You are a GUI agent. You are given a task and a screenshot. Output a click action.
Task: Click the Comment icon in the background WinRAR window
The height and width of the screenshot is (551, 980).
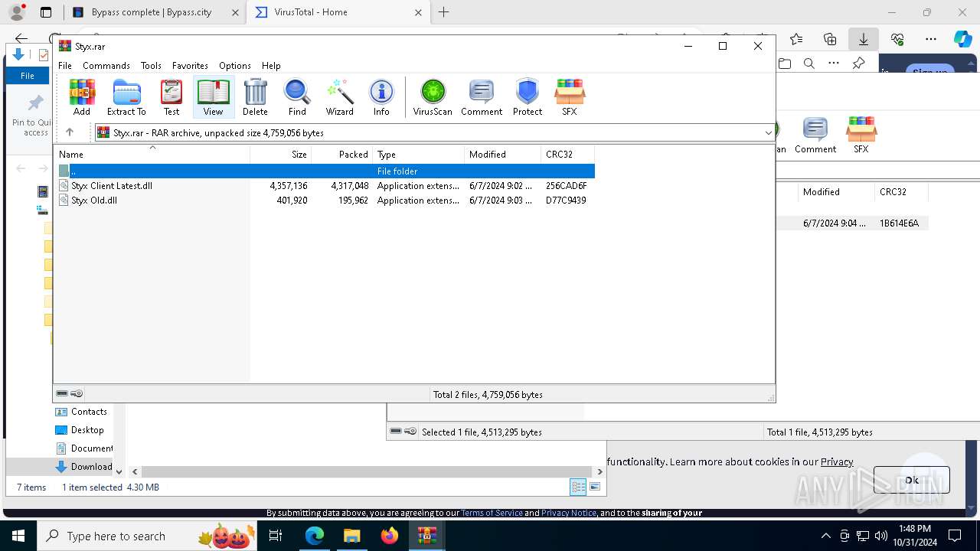(815, 135)
